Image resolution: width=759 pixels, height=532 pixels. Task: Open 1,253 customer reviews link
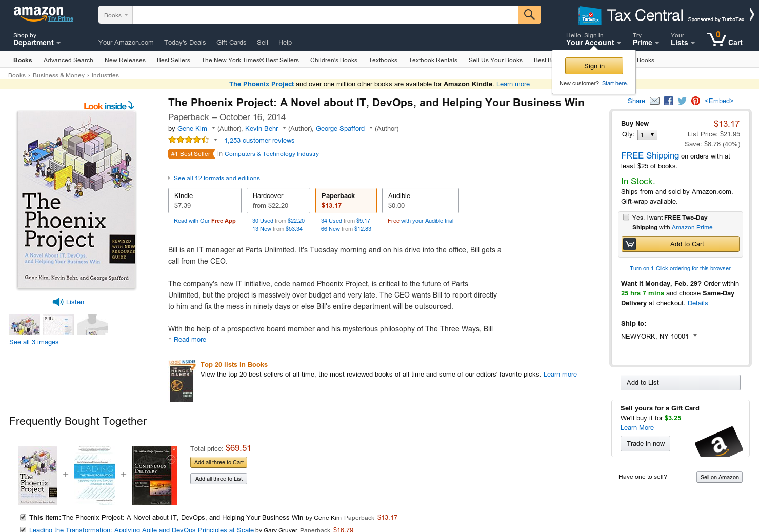point(259,140)
